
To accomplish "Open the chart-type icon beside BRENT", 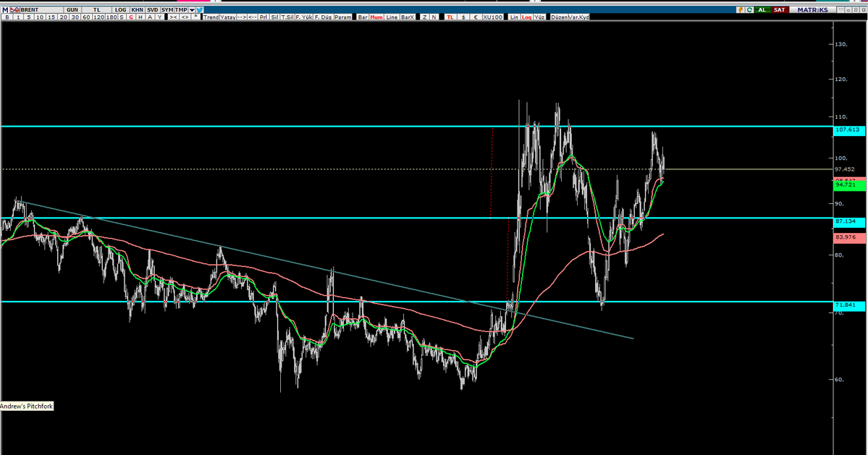I will click(x=15, y=10).
